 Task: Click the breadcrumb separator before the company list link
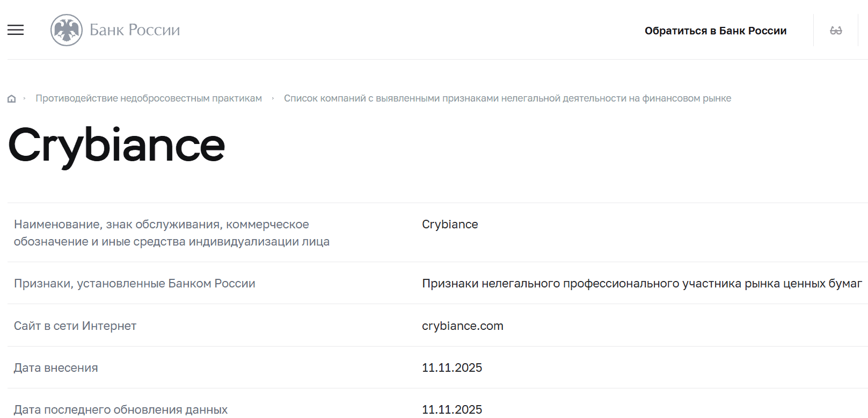273,98
